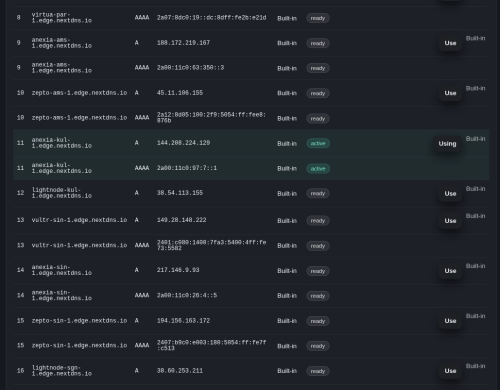Click vultr-sin-1 hostname in the AAAA record row

coord(79,245)
